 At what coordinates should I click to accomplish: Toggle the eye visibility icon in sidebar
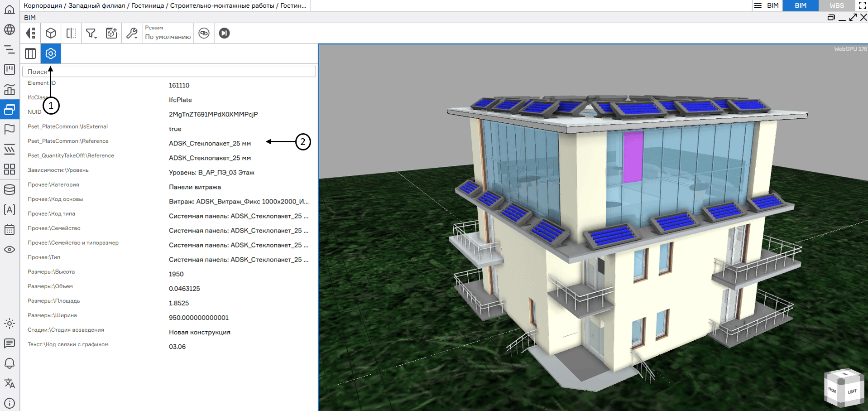pos(10,250)
